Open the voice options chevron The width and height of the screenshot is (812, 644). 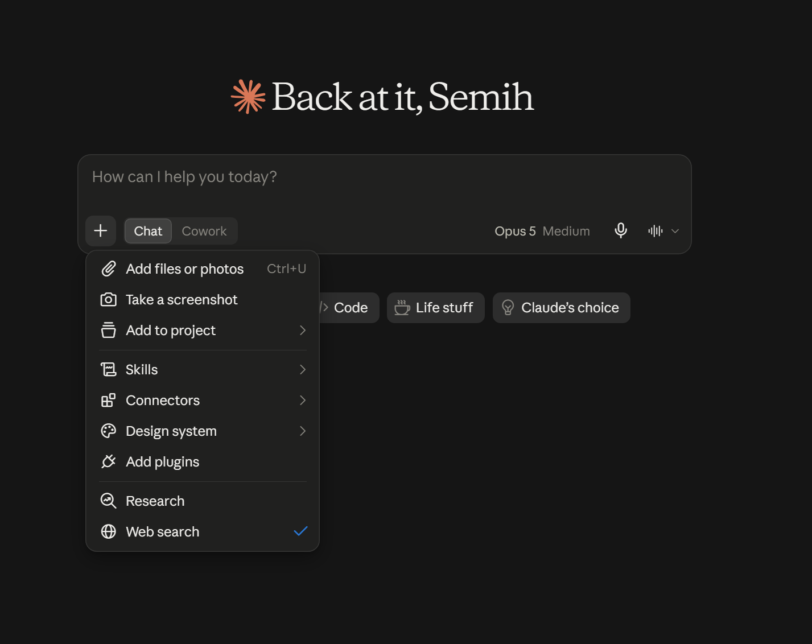point(675,231)
